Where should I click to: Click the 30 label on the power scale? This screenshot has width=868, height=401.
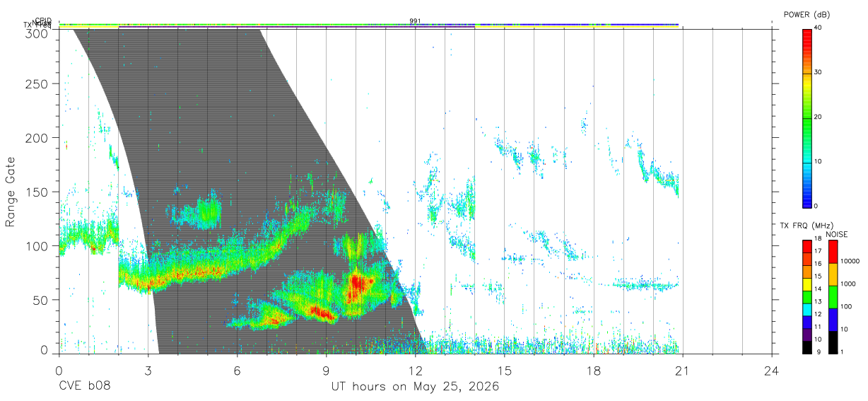pyautogui.click(x=819, y=73)
